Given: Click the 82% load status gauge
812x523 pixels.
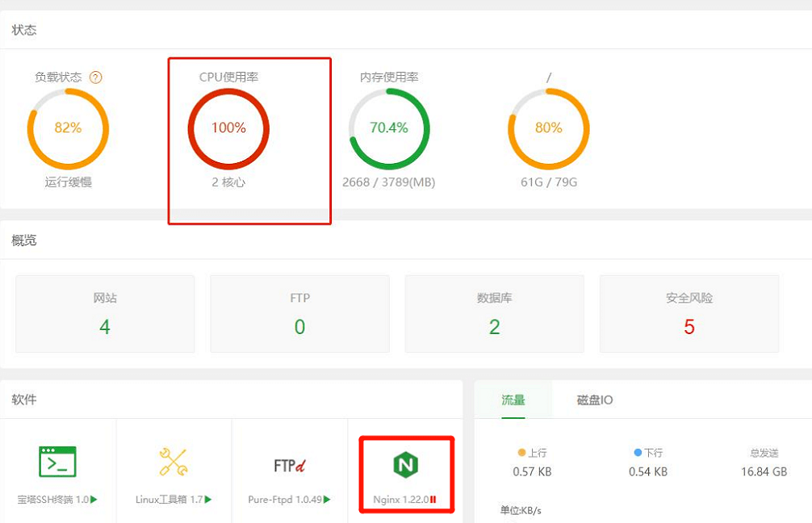Looking at the screenshot, I should [68, 128].
